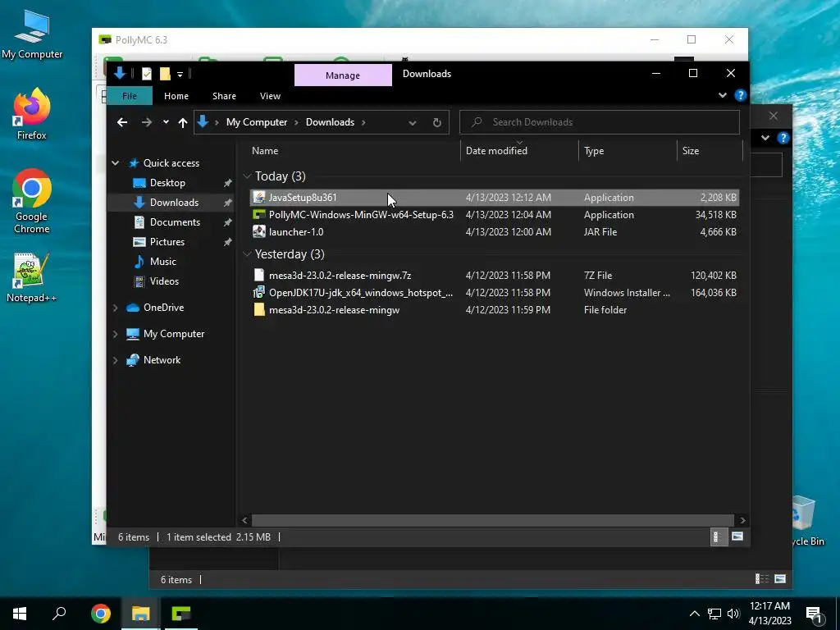Viewport: 840px width, 630px height.
Task: Click the horizontal scrollbar in the file list
Action: point(492,520)
